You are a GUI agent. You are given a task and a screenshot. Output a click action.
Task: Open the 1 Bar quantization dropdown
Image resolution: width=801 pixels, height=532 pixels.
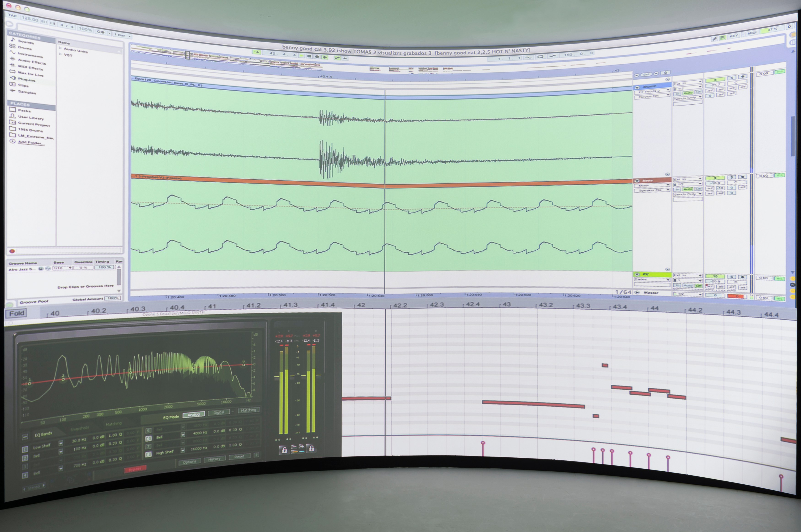122,35
